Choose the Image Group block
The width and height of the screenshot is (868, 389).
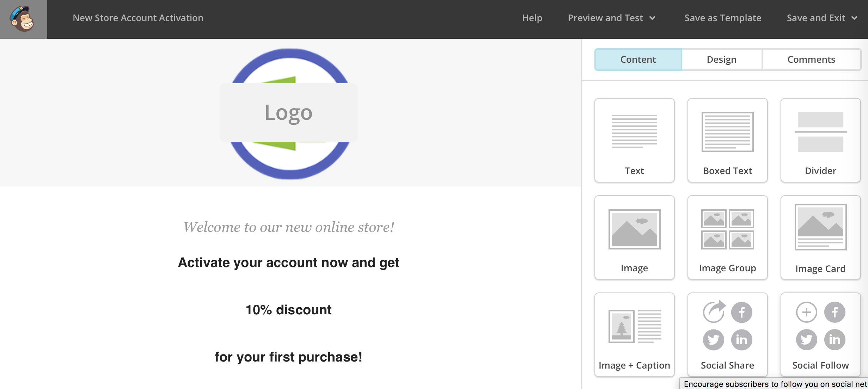point(727,237)
